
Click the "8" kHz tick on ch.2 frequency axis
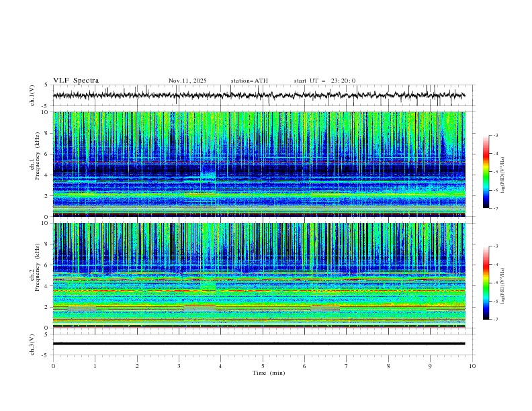coord(47,244)
